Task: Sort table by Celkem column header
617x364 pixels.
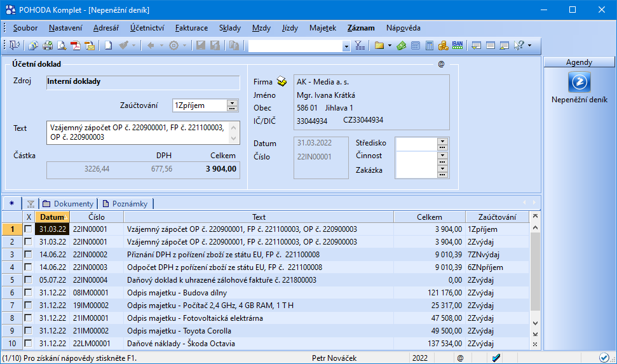Action: (430, 217)
